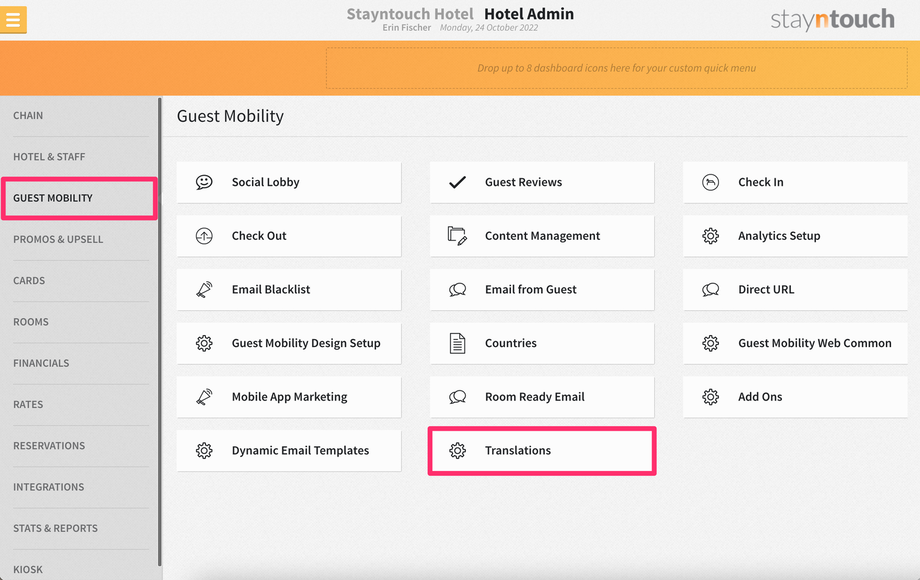
Task: Open the Room Ready Email tile
Action: click(542, 397)
